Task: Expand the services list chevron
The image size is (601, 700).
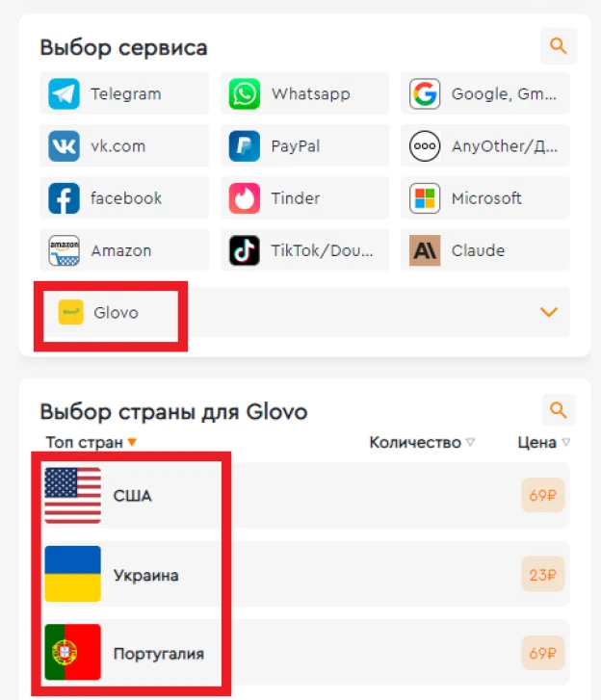Action: pyautogui.click(x=549, y=312)
